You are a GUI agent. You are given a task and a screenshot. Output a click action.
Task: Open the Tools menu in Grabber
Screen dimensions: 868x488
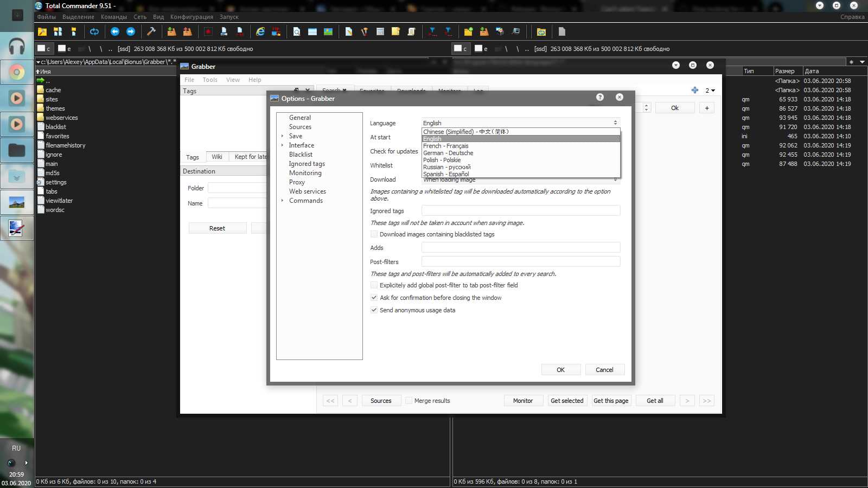[x=210, y=80]
